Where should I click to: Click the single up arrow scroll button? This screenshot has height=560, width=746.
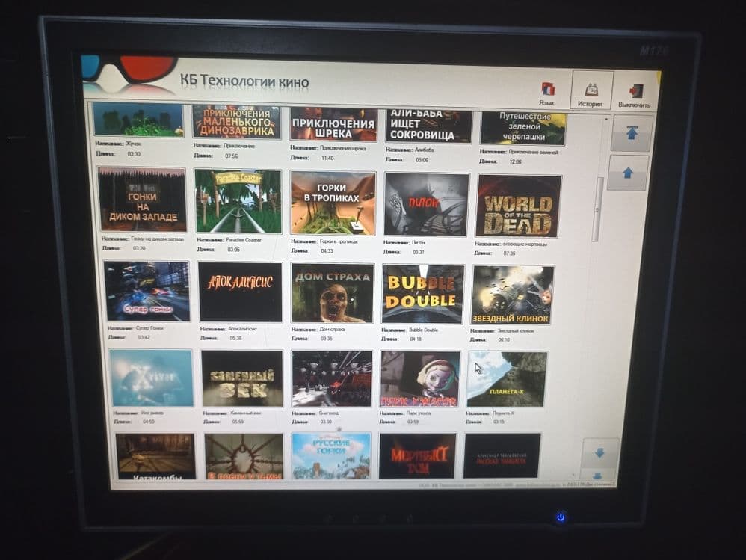(628, 173)
